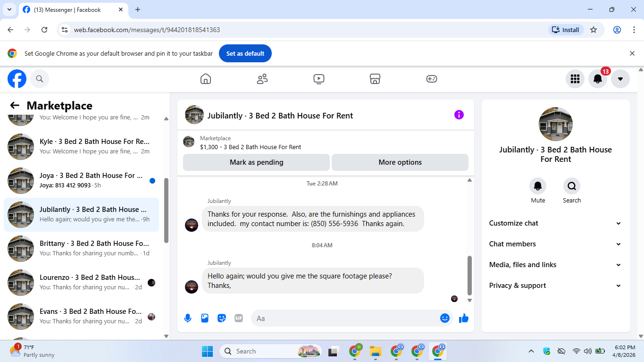Reload the page
This screenshot has height=362, width=644.
click(x=44, y=30)
